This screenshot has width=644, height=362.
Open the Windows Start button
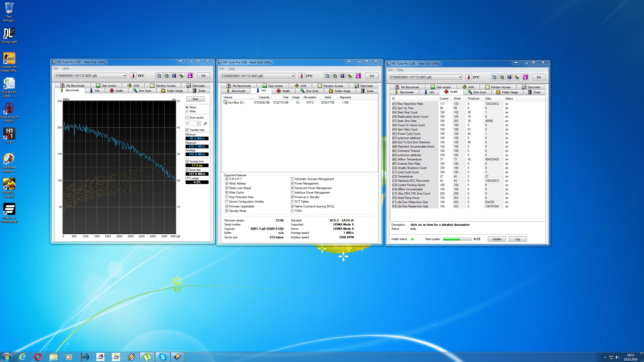pyautogui.click(x=6, y=357)
